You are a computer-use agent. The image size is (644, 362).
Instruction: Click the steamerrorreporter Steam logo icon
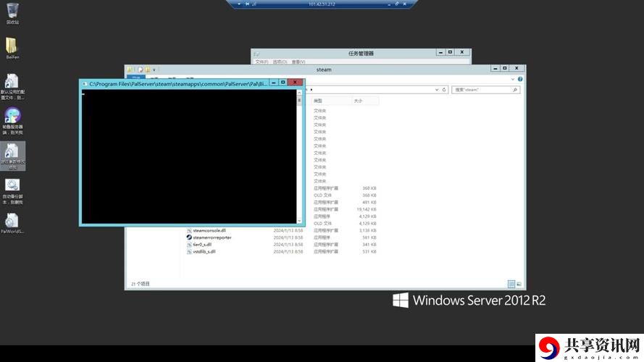[x=189, y=237]
